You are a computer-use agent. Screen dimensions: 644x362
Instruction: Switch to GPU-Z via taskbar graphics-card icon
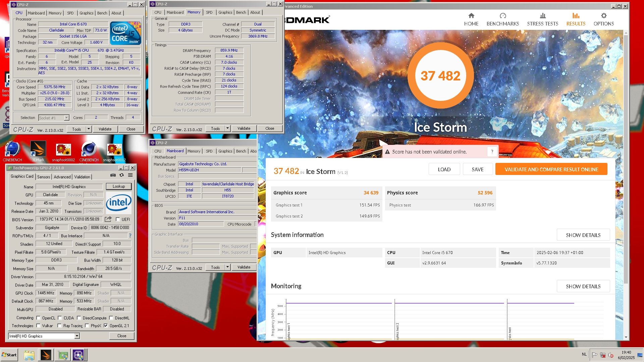(x=62, y=355)
